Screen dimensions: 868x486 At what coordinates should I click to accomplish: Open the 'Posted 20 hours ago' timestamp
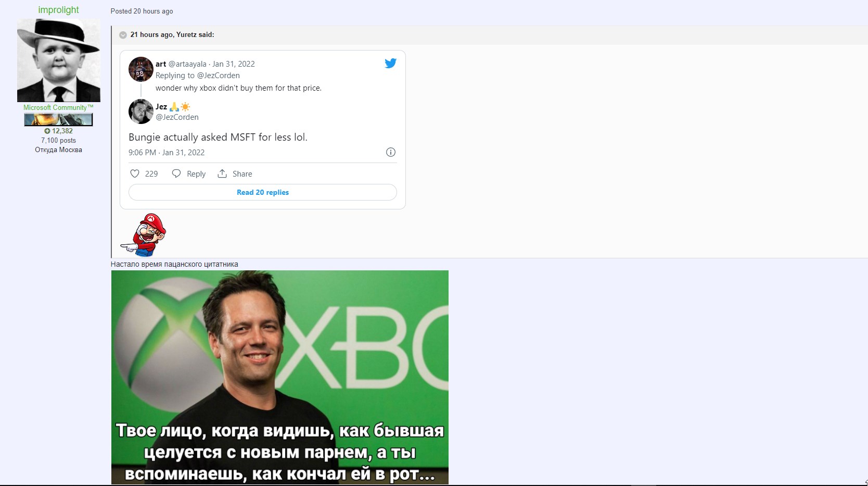coord(142,11)
